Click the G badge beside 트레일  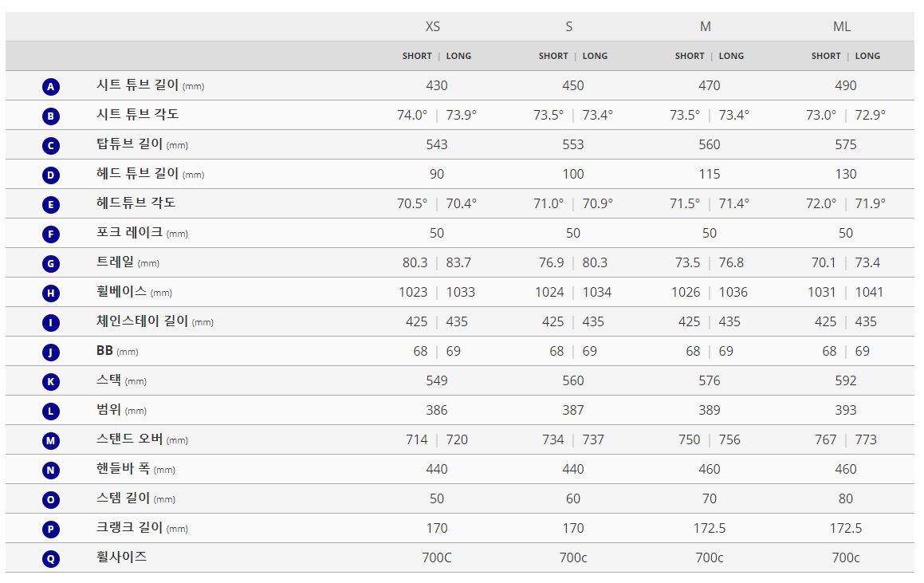[51, 263]
